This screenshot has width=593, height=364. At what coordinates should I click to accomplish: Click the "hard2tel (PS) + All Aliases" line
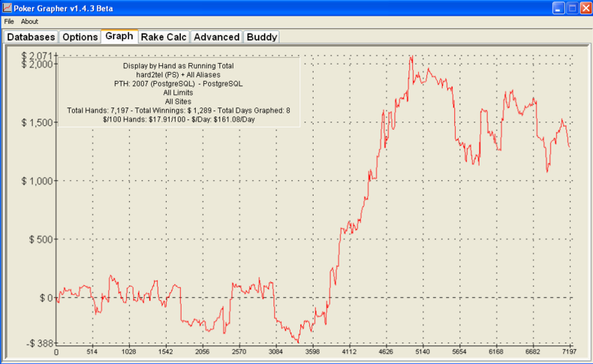(x=178, y=75)
